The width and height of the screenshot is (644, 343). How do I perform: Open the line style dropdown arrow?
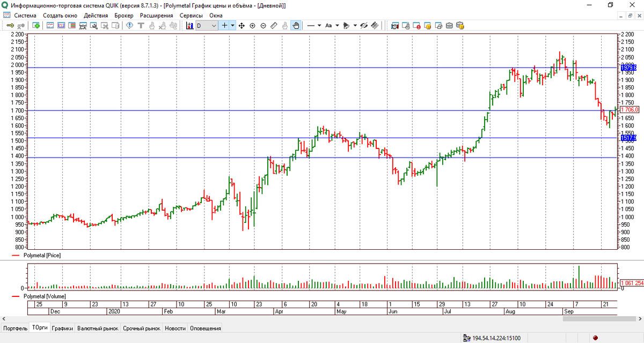coord(319,25)
